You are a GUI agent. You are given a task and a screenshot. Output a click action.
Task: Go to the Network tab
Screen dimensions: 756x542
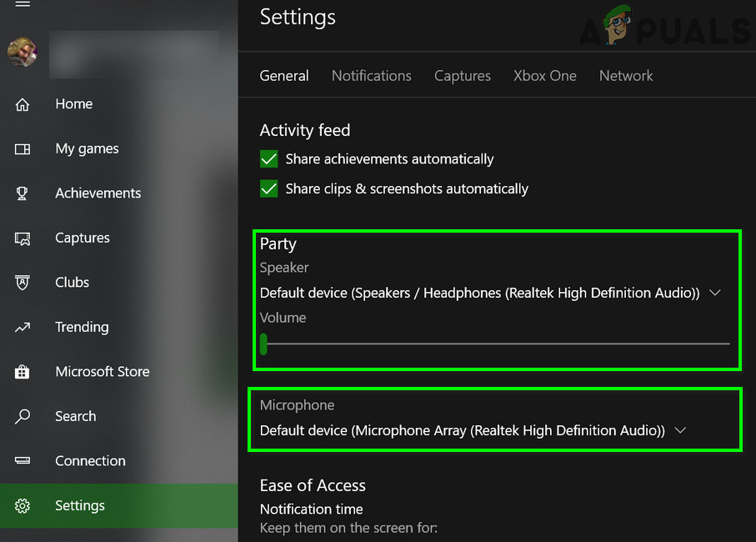(626, 76)
